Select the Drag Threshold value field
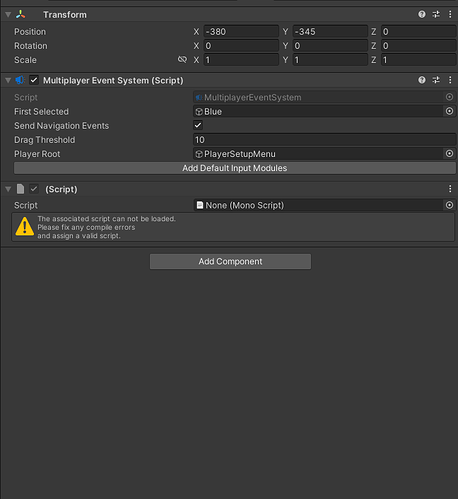 [324, 140]
